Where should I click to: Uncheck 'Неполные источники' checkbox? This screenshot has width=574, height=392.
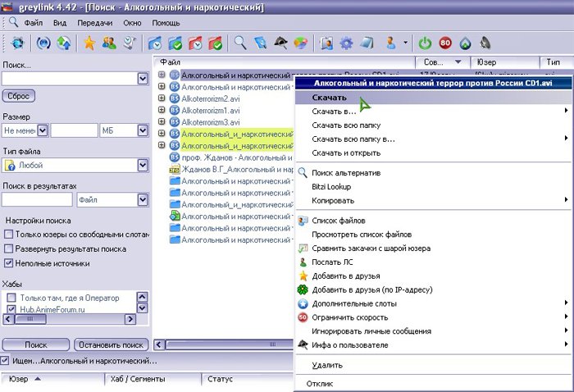click(8, 263)
